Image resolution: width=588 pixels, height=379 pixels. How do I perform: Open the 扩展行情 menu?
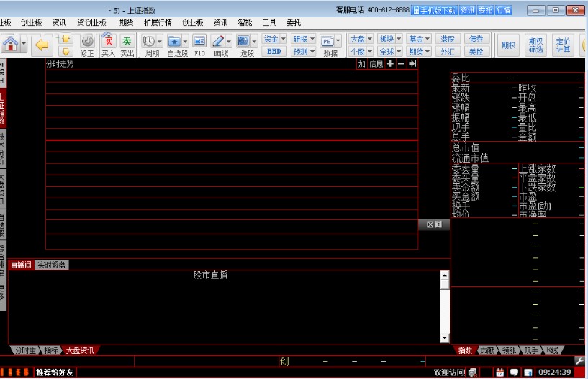158,22
